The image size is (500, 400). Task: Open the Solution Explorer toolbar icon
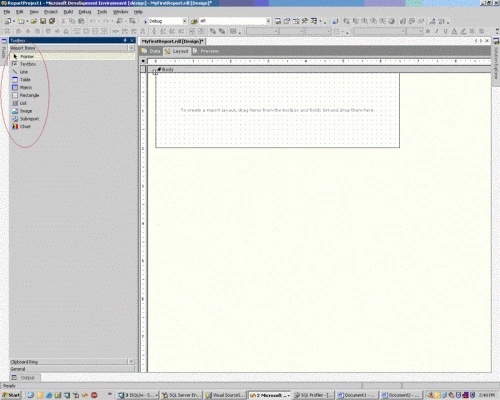tap(278, 21)
